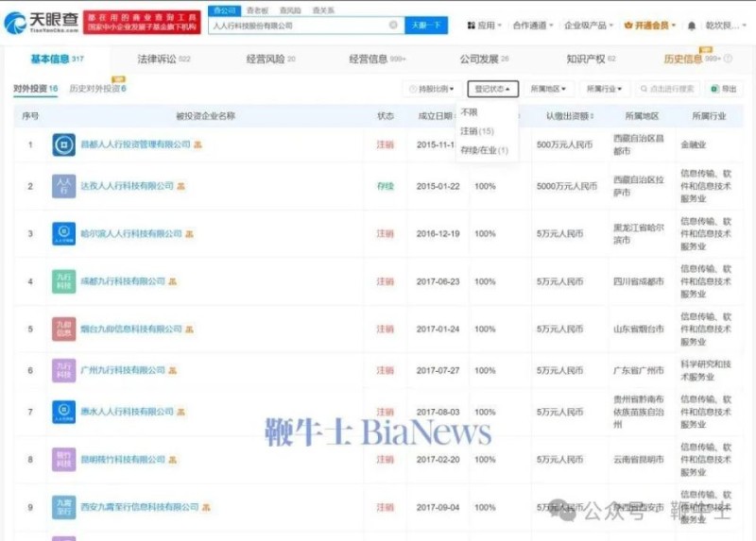The width and height of the screenshot is (756, 541).
Task: Click logo of 昆明筷竹科技有限公司
Action: (x=63, y=460)
